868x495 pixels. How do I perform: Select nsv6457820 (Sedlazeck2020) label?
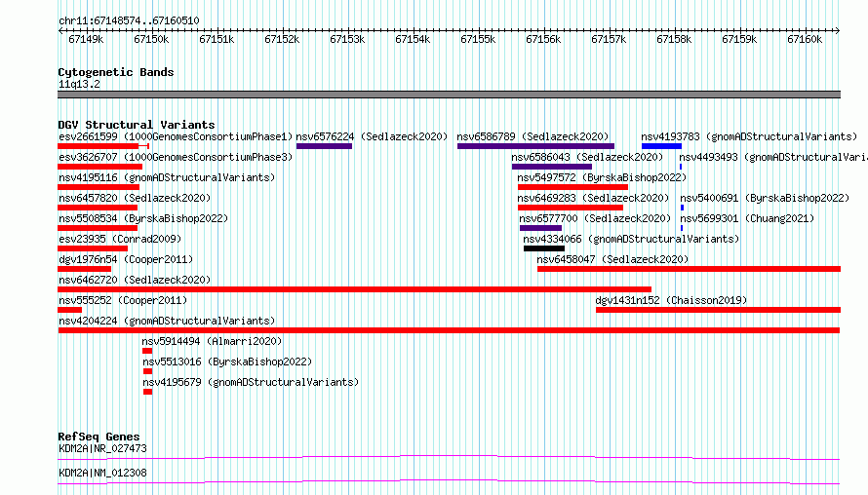click(135, 198)
